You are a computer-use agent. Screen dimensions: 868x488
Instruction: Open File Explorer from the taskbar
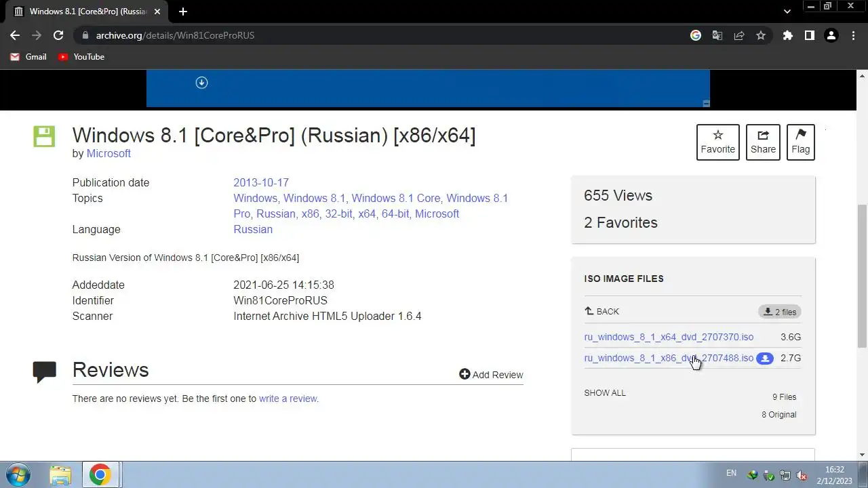(60, 475)
